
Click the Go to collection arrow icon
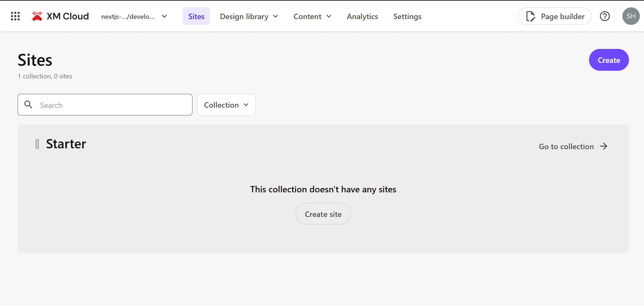point(604,146)
